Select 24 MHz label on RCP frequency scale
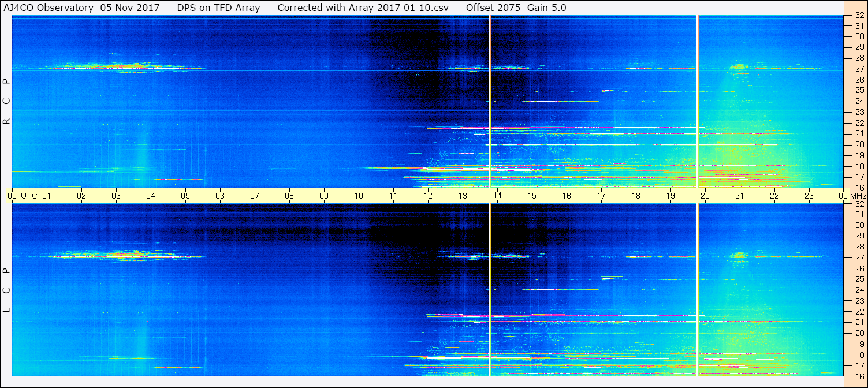 tap(859, 101)
